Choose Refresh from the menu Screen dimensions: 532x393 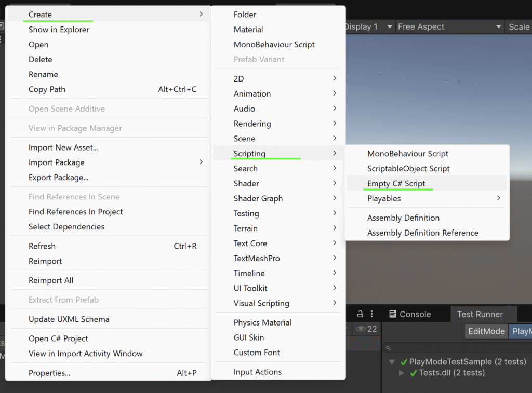point(108,246)
